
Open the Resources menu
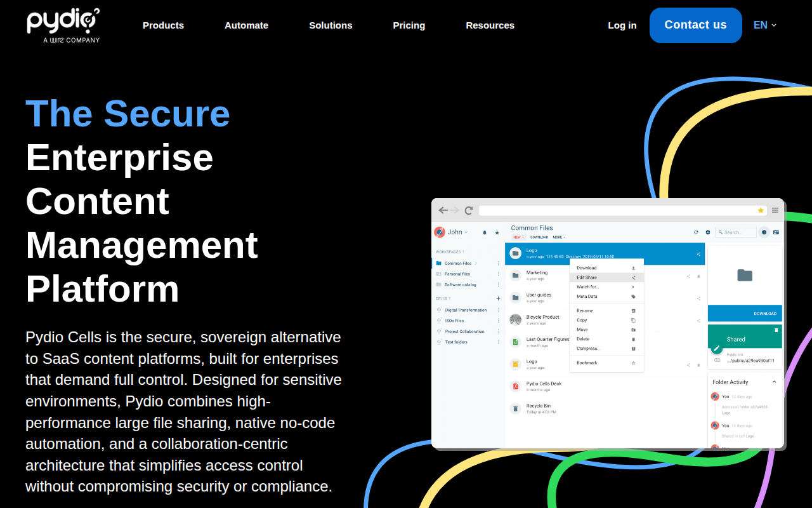pos(490,25)
